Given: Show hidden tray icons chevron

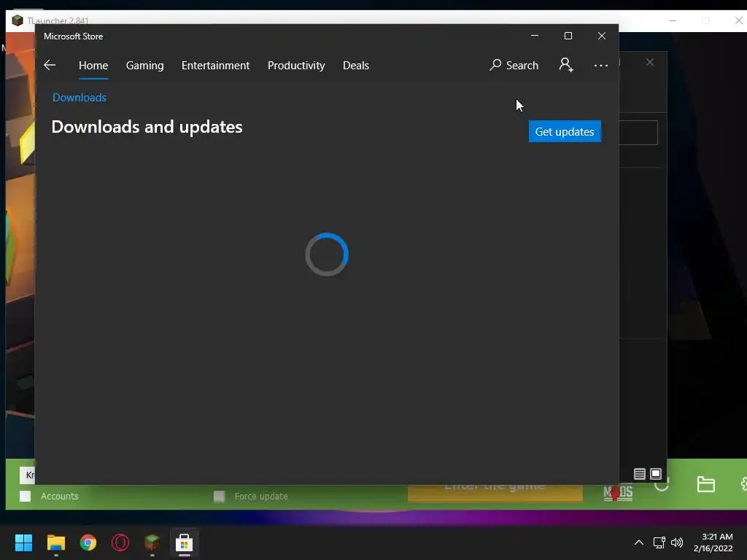Looking at the screenshot, I should (x=639, y=542).
